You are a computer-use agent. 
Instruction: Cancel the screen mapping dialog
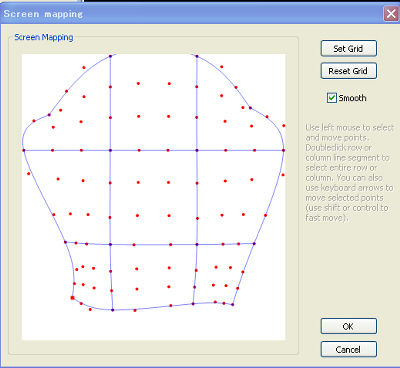349,349
